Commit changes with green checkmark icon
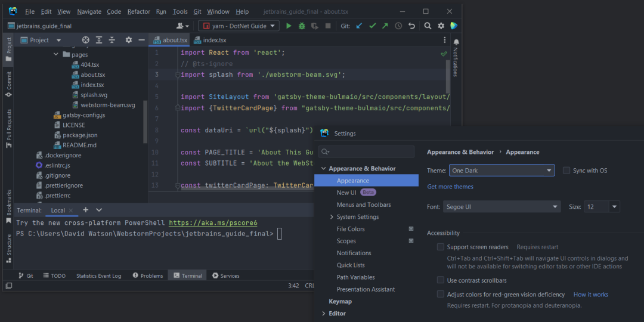Viewport: 644px width, 322px height. (x=373, y=26)
